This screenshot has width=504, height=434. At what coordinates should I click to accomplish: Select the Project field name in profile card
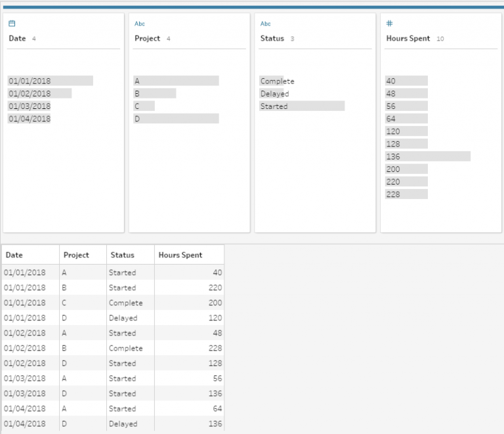click(x=147, y=38)
